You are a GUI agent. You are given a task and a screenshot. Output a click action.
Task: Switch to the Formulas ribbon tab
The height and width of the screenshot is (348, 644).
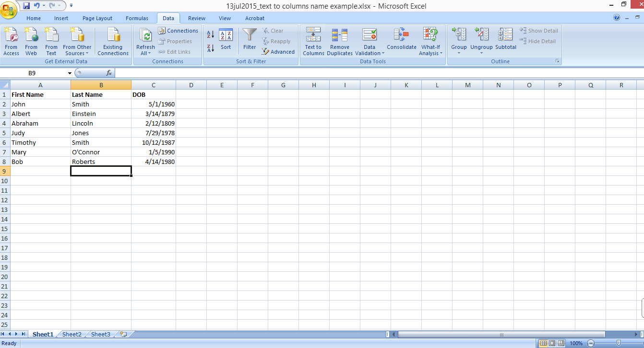tap(137, 18)
